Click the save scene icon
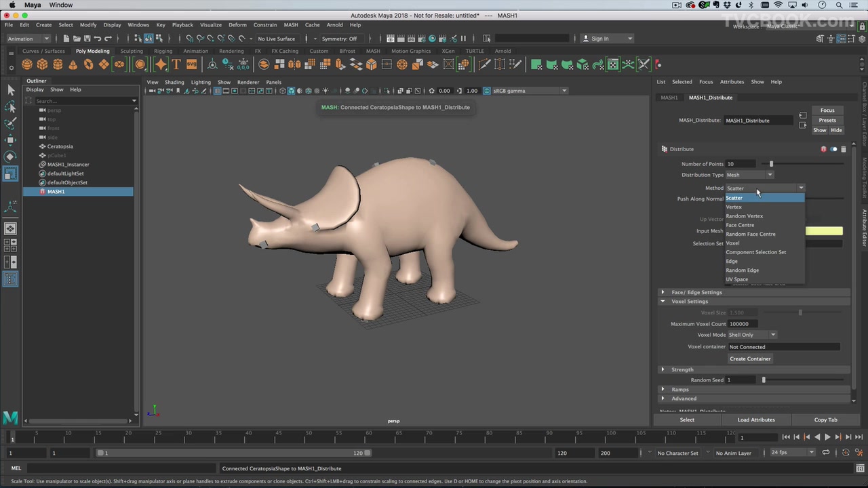This screenshot has height=488, width=868. (x=87, y=39)
